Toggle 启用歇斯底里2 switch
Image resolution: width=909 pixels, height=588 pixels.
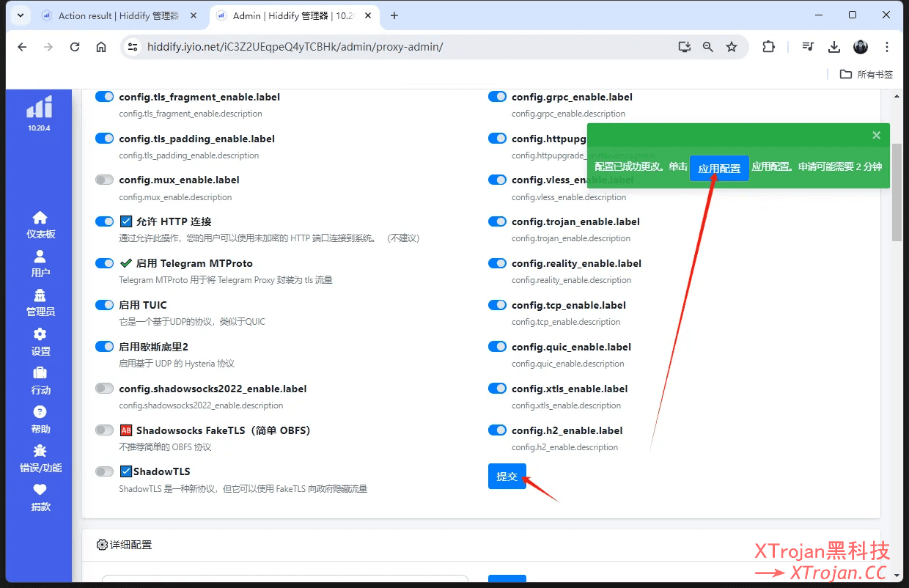[x=105, y=347]
